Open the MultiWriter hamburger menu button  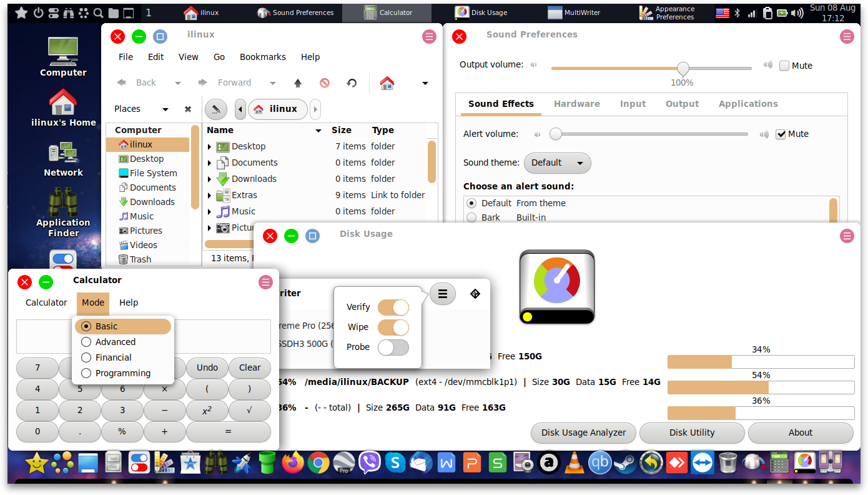click(443, 294)
